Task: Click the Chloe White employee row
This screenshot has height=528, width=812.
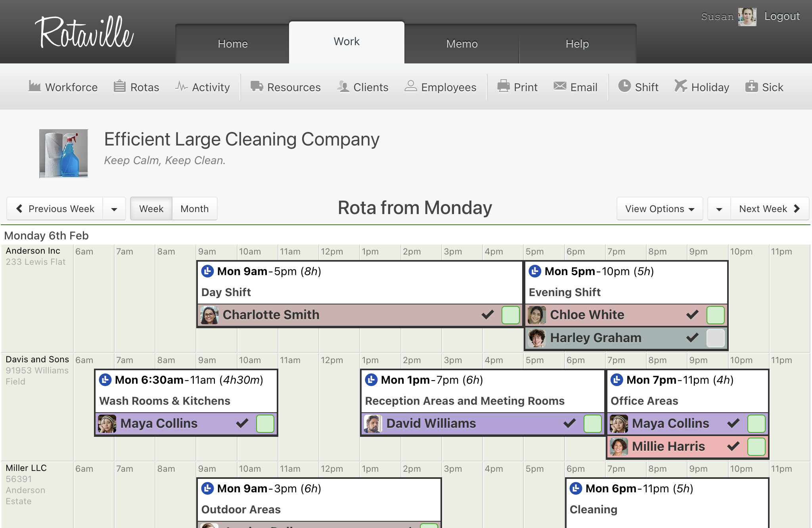Action: pos(626,315)
